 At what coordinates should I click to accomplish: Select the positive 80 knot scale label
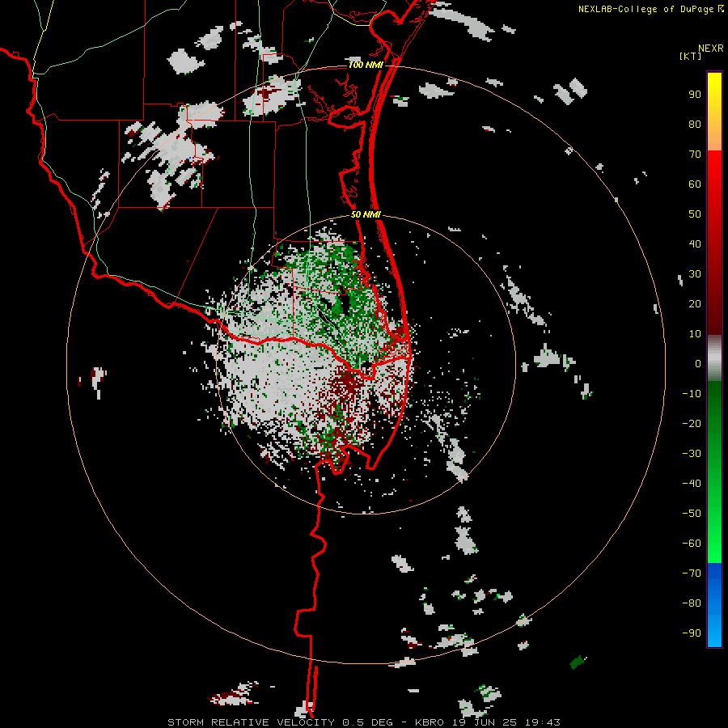click(695, 125)
